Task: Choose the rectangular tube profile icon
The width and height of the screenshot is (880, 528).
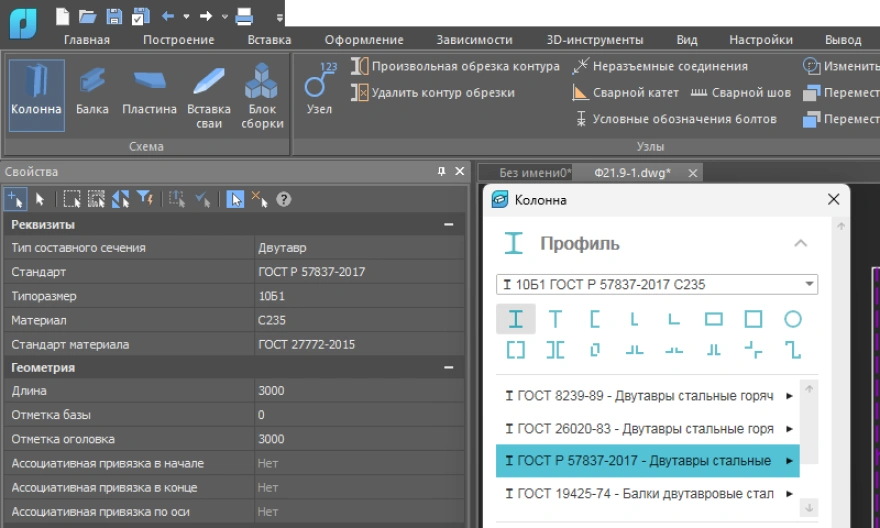Action: click(x=713, y=320)
